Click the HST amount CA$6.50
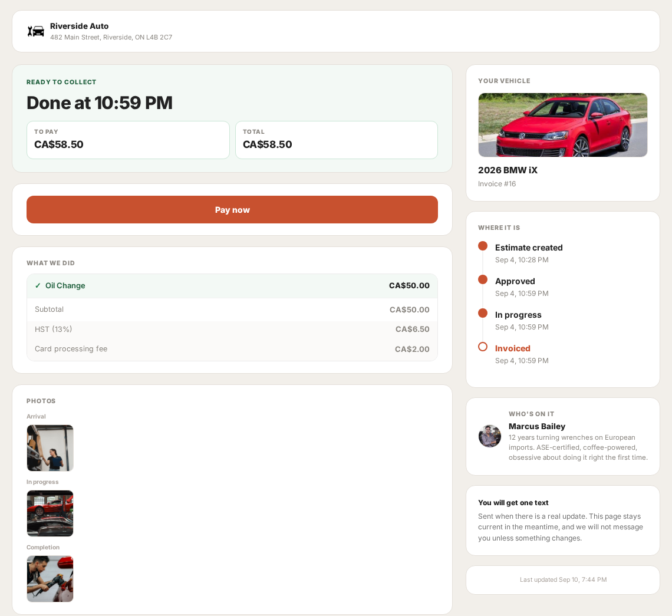 pos(412,329)
